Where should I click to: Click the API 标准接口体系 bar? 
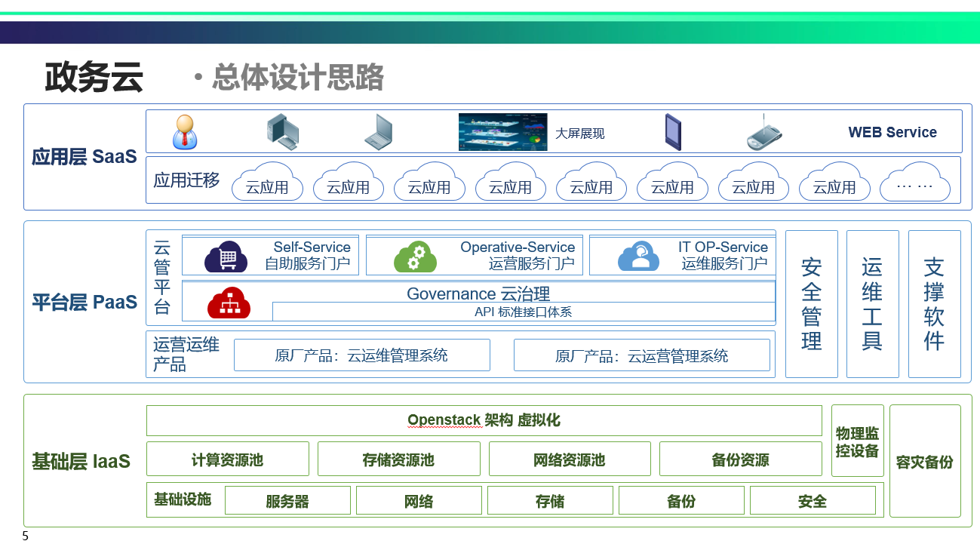(x=524, y=312)
